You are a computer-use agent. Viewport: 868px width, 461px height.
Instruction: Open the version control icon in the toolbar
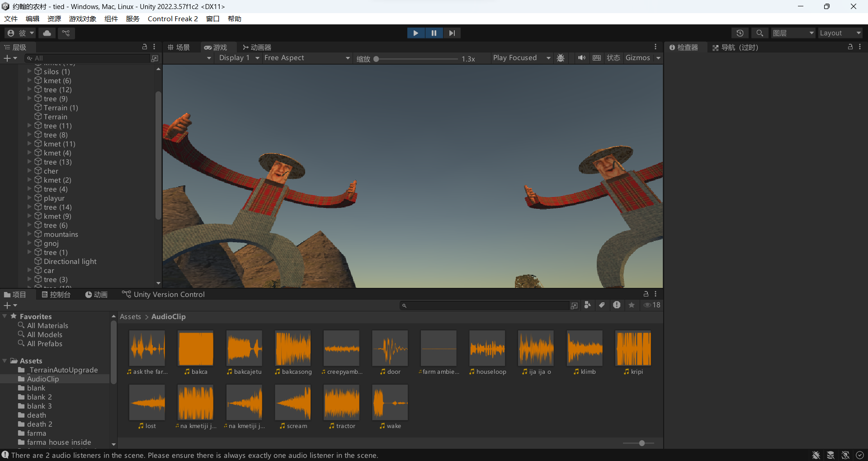pyautogui.click(x=66, y=33)
